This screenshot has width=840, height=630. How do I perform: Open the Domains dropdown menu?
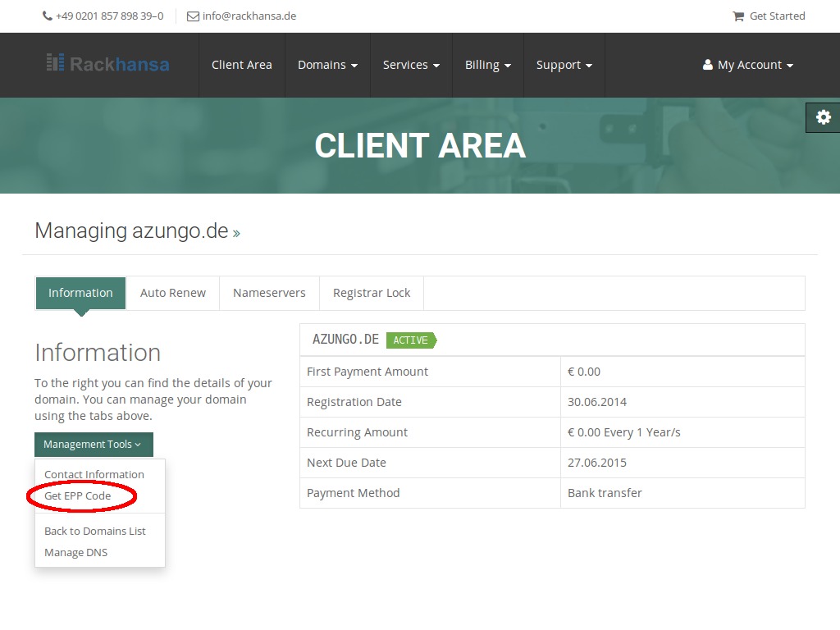click(327, 65)
